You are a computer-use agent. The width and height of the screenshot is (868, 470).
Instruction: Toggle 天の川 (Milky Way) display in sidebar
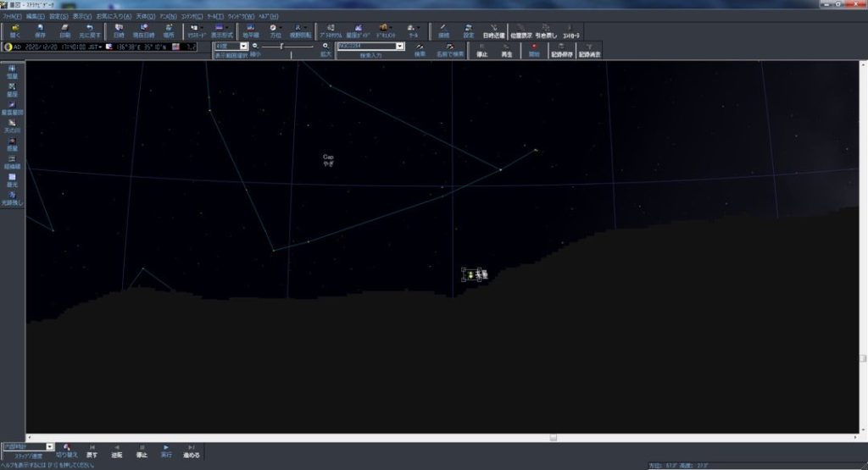tap(12, 126)
